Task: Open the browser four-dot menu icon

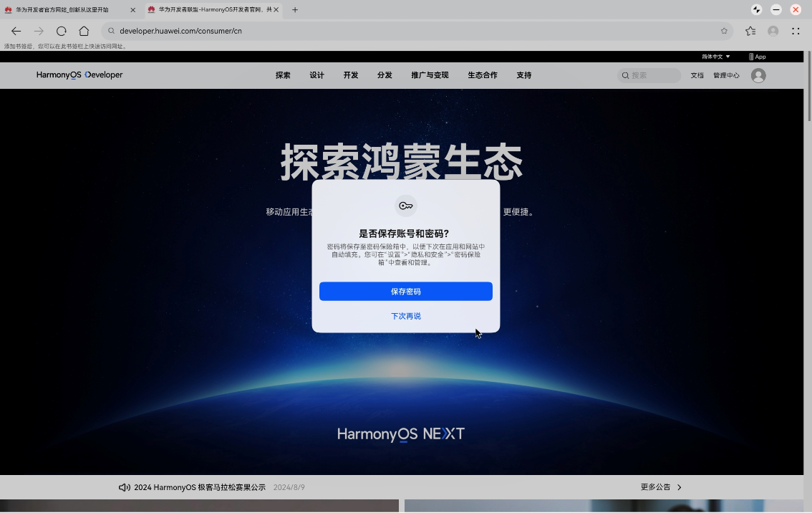Action: coord(796,31)
